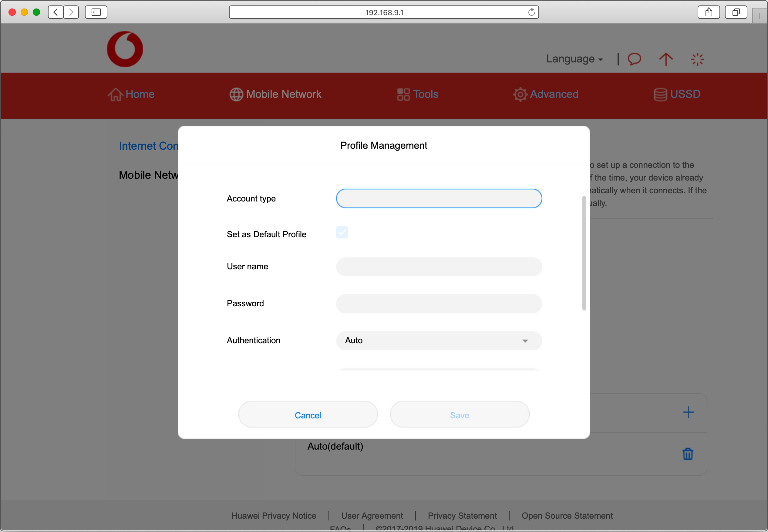Screen dimensions: 768x532
Task: Go to the Advanced tab
Action: pyautogui.click(x=546, y=94)
